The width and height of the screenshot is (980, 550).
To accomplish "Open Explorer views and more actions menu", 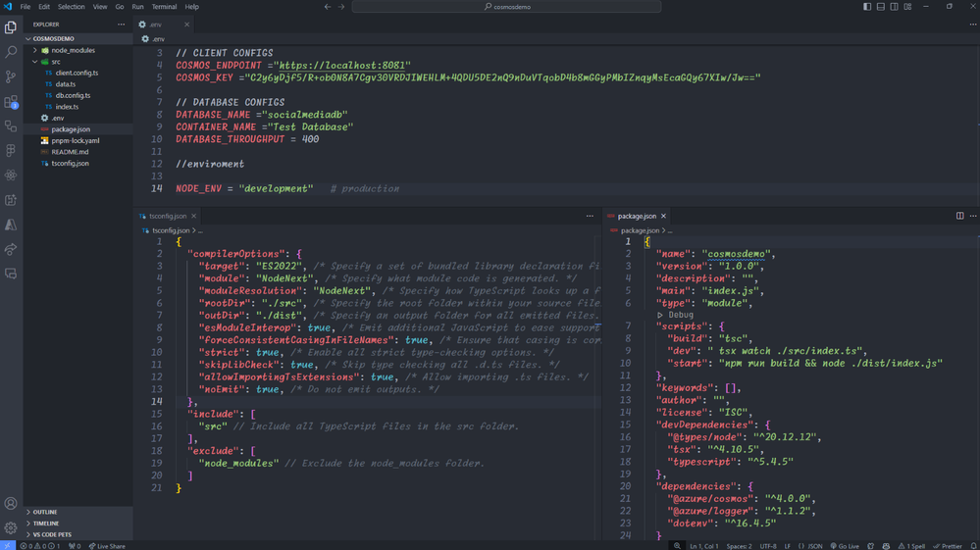I will [122, 25].
